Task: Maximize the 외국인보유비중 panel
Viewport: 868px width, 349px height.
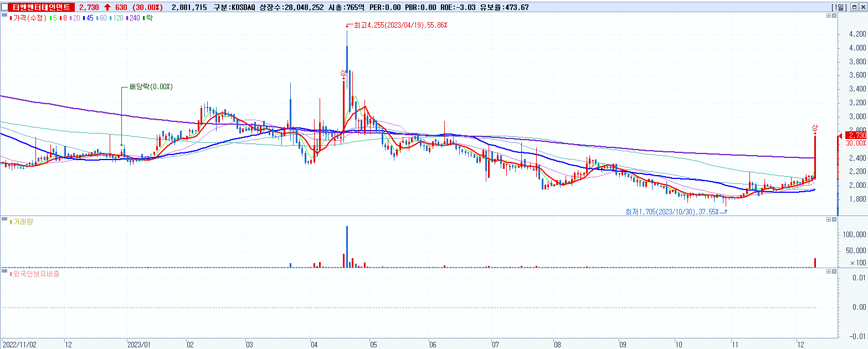Action: coord(829,271)
